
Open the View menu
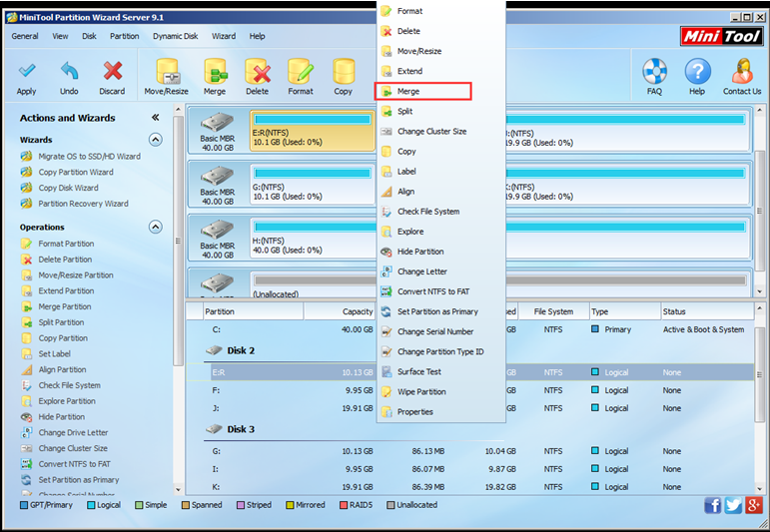coord(60,36)
